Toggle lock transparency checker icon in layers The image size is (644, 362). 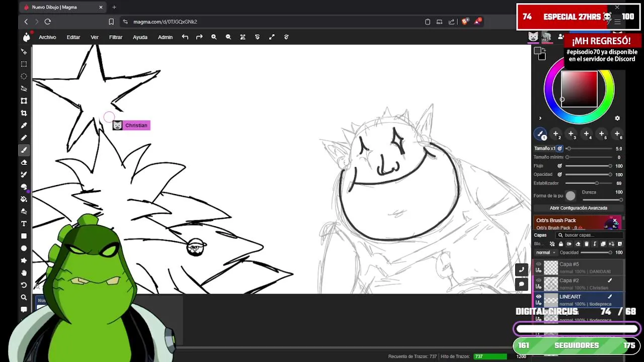click(x=552, y=244)
